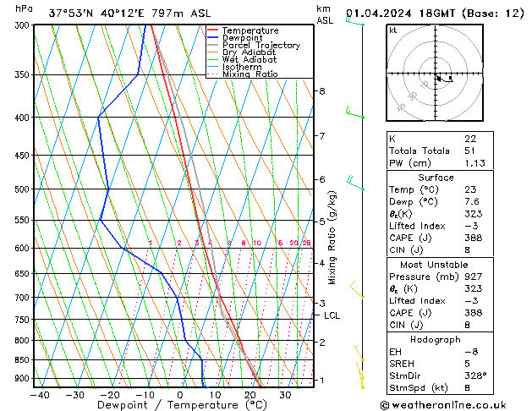532x411 pixels.
Task: Click the wind barb at 700 hPa
Action: pyautogui.click(x=357, y=290)
